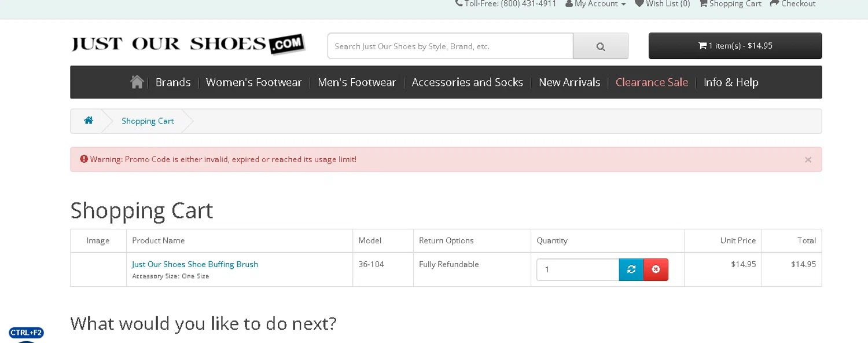The image size is (868, 343).
Task: Click the home icon in navigation bar
Action: point(137,82)
